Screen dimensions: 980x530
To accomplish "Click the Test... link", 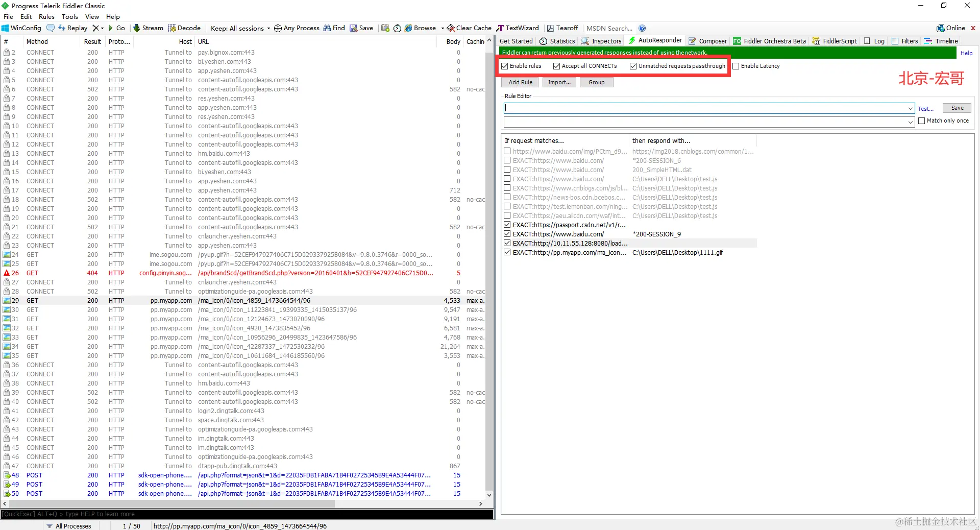I will [925, 109].
